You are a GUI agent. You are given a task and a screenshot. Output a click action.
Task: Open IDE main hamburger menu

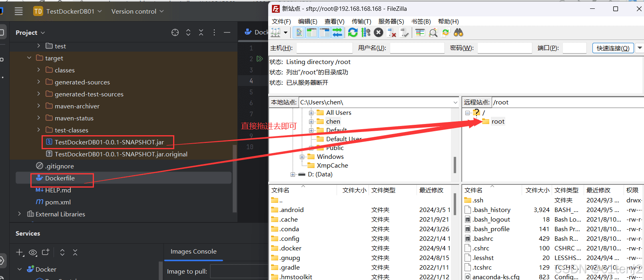(x=19, y=11)
